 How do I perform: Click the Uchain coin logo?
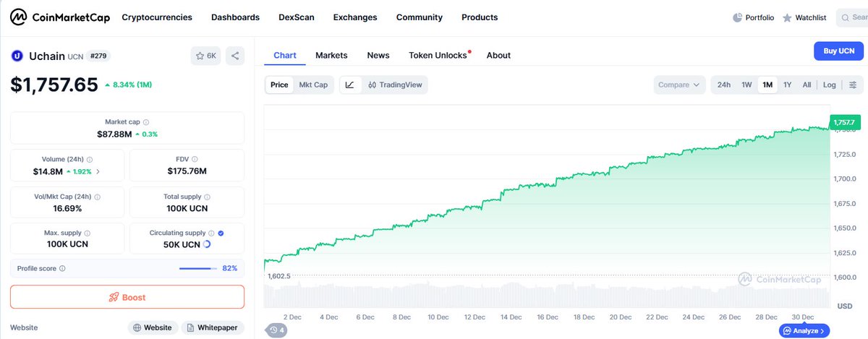click(x=17, y=56)
